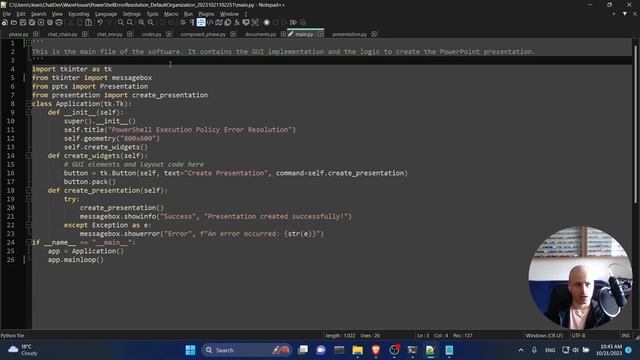The image size is (640, 360).
Task: Click the Zoom In toolbar icon
Action: click(x=141, y=22)
